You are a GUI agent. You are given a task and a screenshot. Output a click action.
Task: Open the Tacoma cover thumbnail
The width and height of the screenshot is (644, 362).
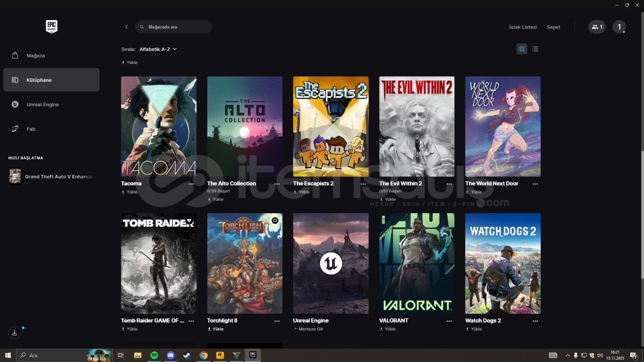[159, 126]
